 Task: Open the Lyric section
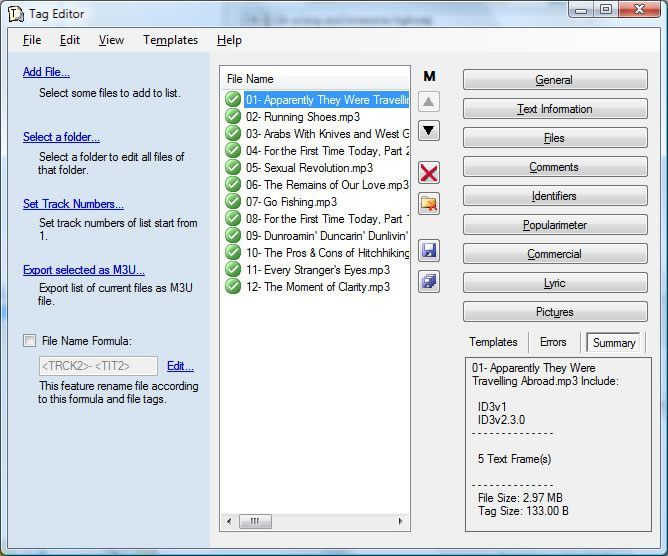[554, 283]
